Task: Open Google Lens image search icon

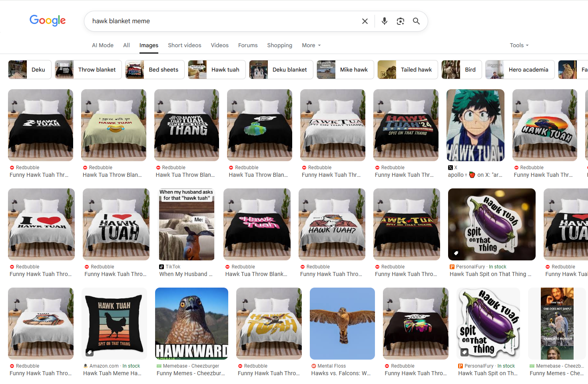Action: (x=400, y=21)
